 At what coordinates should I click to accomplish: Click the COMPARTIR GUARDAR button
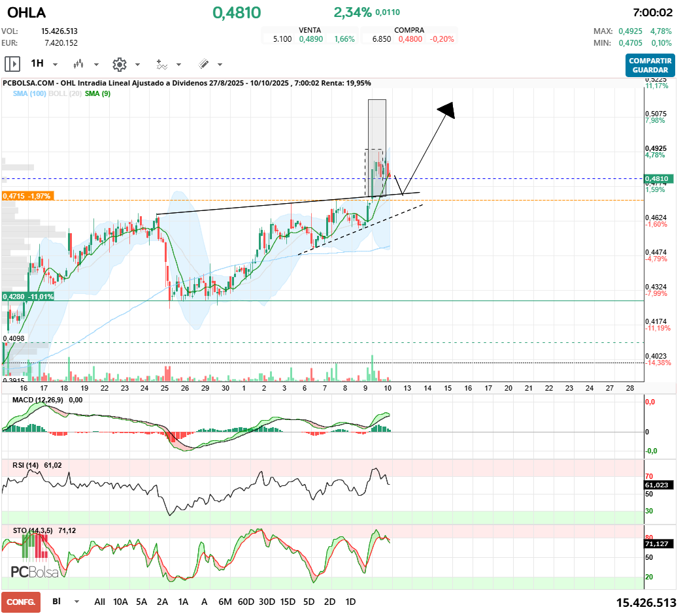650,65
